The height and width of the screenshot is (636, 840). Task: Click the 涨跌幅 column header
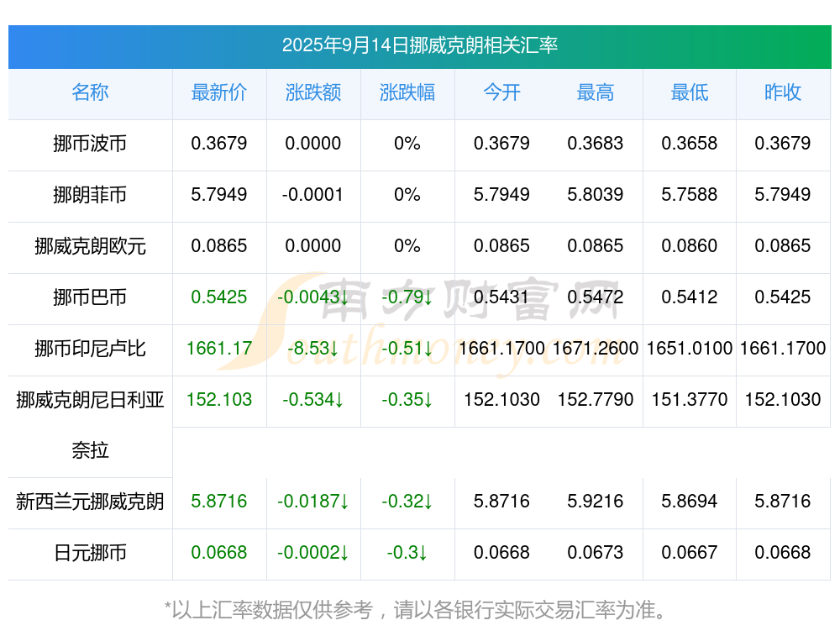[x=407, y=92]
